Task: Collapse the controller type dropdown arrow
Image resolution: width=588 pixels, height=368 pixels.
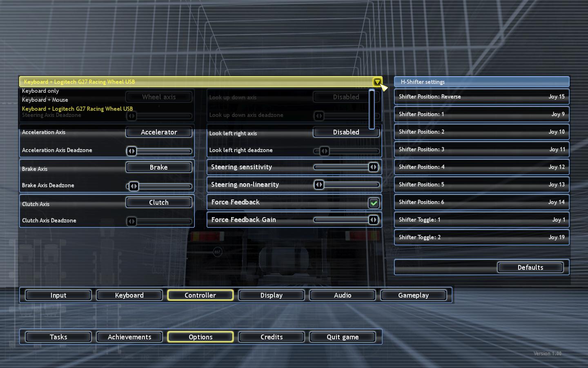Action: pyautogui.click(x=377, y=82)
